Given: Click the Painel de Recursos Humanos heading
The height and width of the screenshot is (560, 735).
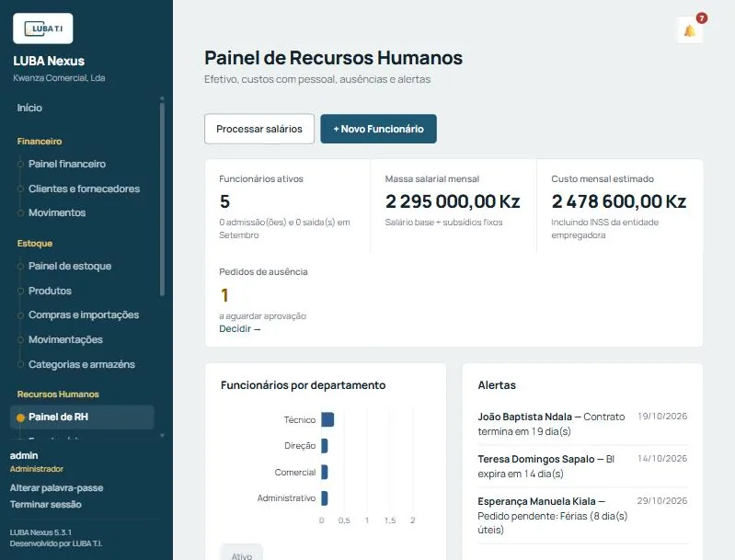Looking at the screenshot, I should tap(333, 58).
